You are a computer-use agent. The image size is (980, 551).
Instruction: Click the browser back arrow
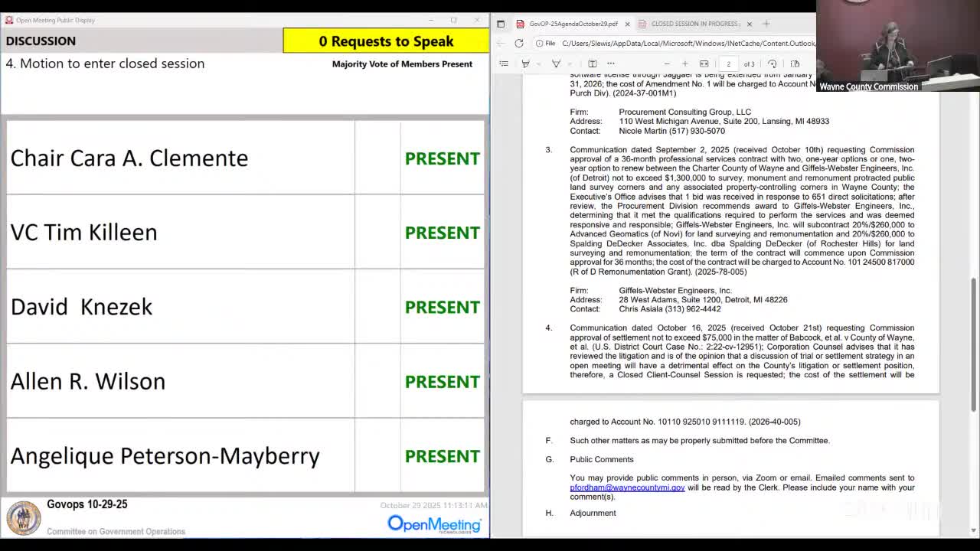click(501, 43)
